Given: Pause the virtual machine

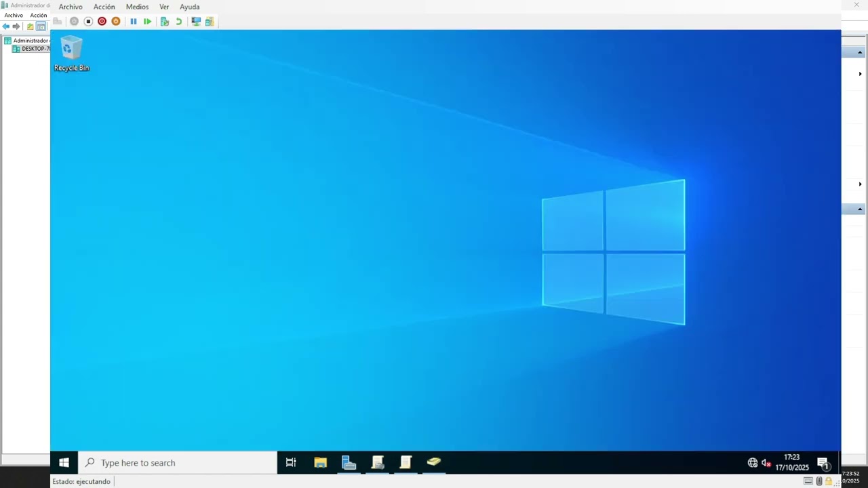Looking at the screenshot, I should [134, 22].
